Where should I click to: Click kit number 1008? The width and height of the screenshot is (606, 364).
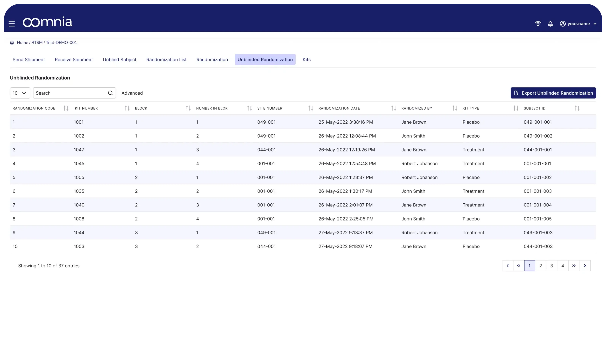(x=79, y=219)
